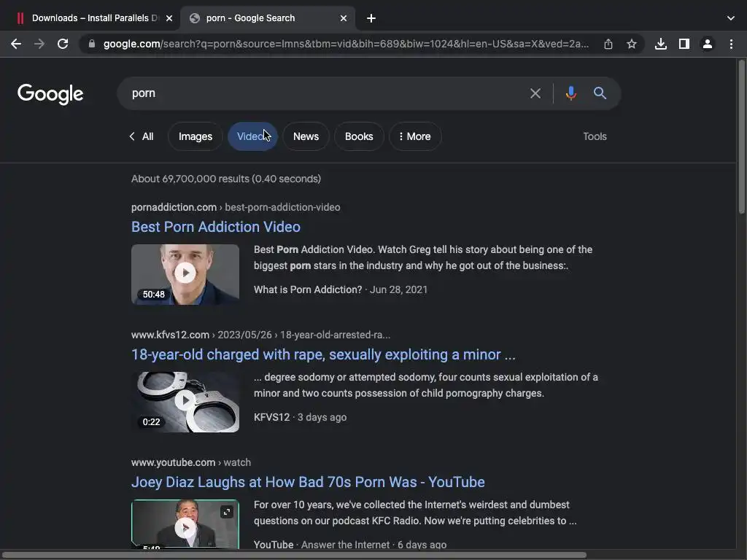
Task: Expand Joey Diaz video preview icon
Action: (227, 512)
